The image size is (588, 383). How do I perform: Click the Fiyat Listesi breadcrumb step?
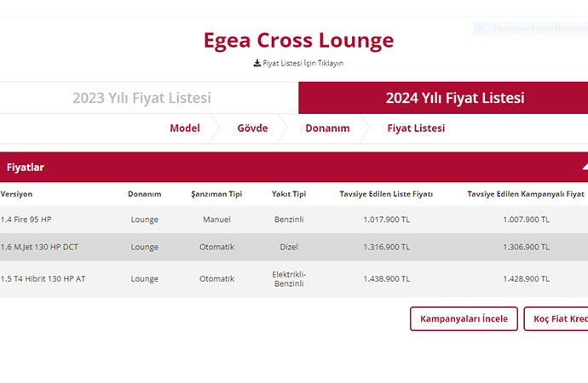pyautogui.click(x=416, y=129)
